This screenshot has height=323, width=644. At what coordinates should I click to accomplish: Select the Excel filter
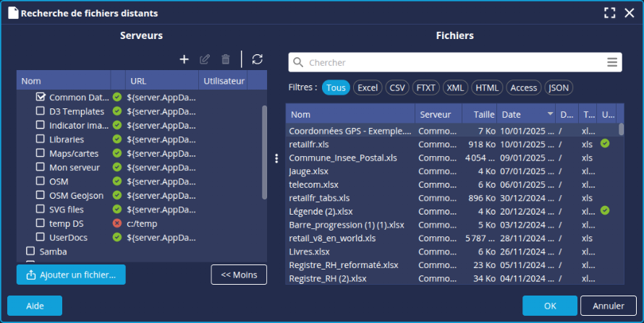click(x=368, y=87)
